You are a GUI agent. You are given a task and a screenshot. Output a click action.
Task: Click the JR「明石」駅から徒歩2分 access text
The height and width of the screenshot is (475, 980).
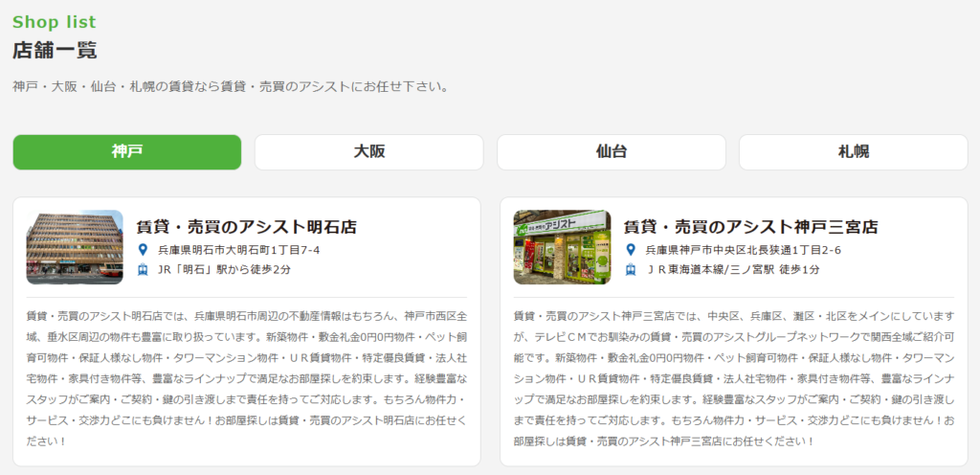224,269
